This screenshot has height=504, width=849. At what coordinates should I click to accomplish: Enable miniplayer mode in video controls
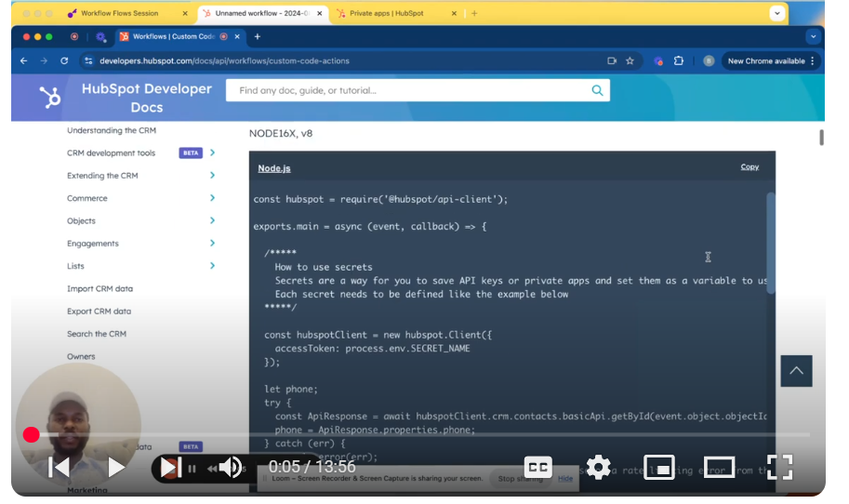[x=659, y=467]
